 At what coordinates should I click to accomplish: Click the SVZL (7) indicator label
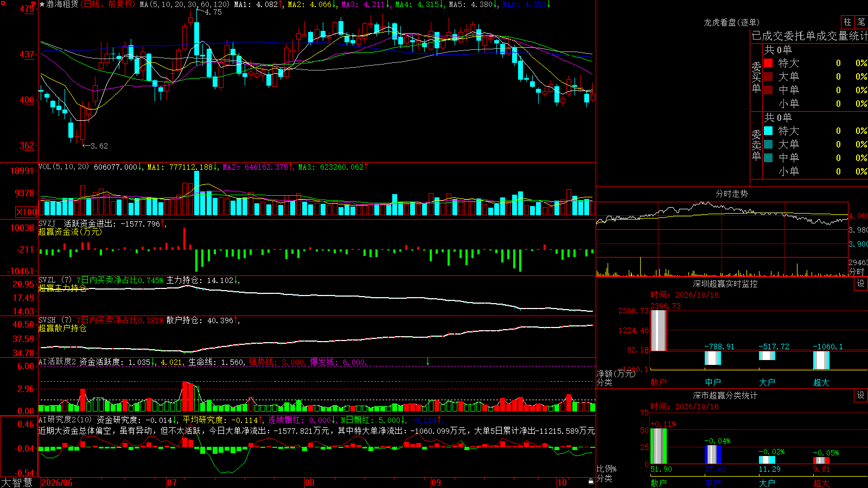(55, 280)
